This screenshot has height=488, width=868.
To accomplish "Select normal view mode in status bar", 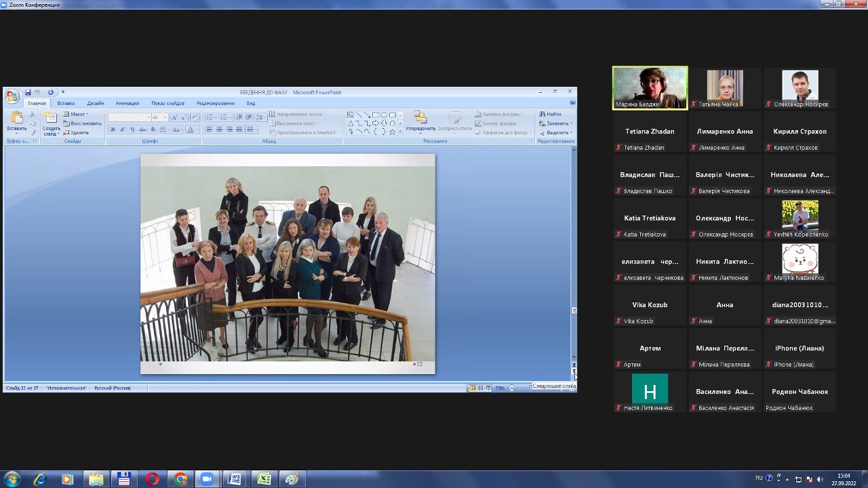I will click(x=473, y=388).
